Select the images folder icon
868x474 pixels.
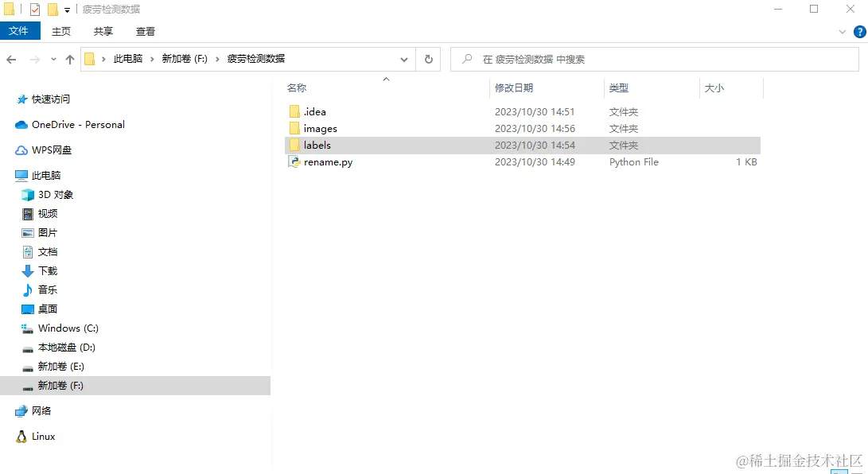(x=294, y=128)
